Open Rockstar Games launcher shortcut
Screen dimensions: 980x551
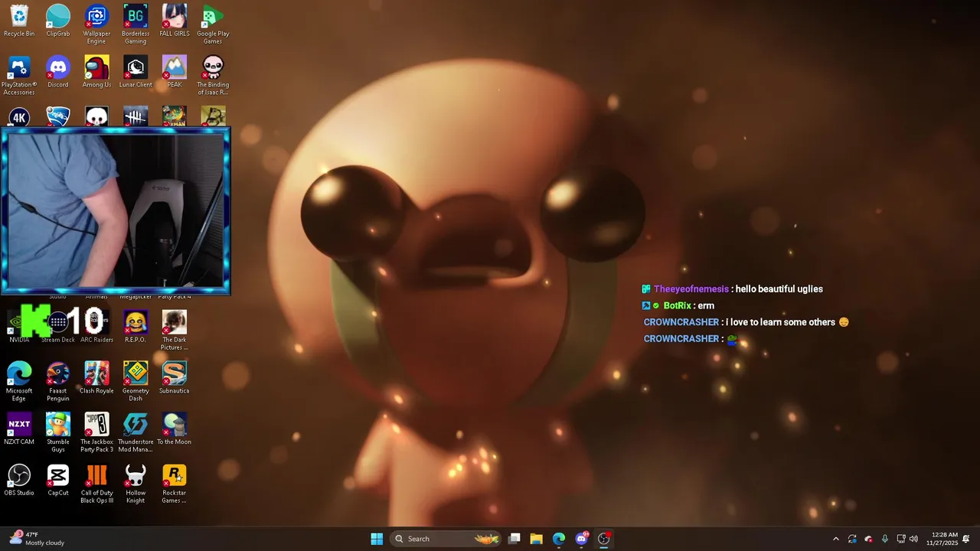(175, 483)
